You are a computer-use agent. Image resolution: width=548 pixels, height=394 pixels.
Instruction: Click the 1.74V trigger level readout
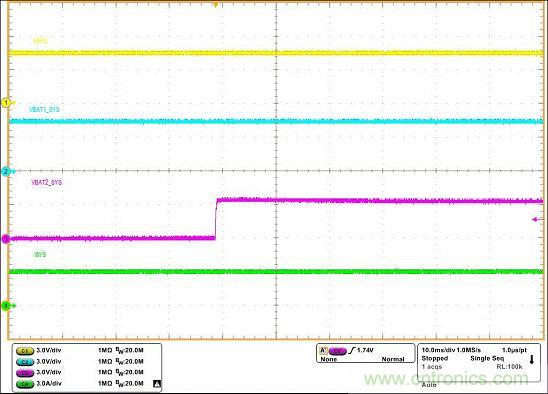[x=365, y=350]
